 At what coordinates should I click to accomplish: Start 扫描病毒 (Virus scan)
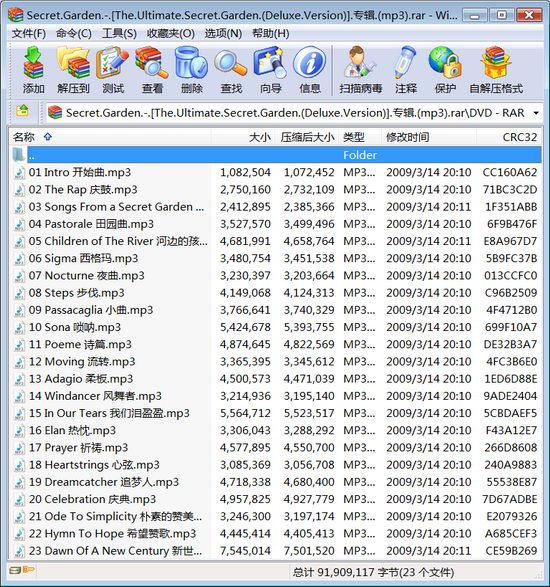(361, 70)
